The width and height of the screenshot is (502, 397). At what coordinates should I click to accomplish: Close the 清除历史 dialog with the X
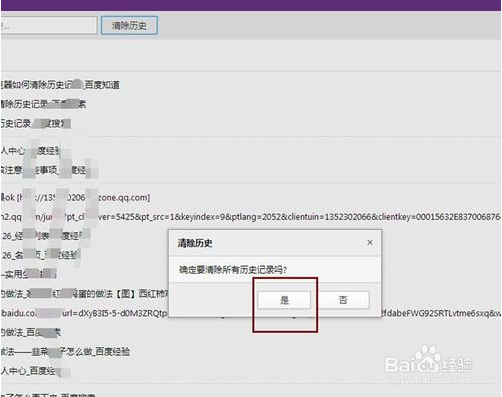tap(370, 242)
